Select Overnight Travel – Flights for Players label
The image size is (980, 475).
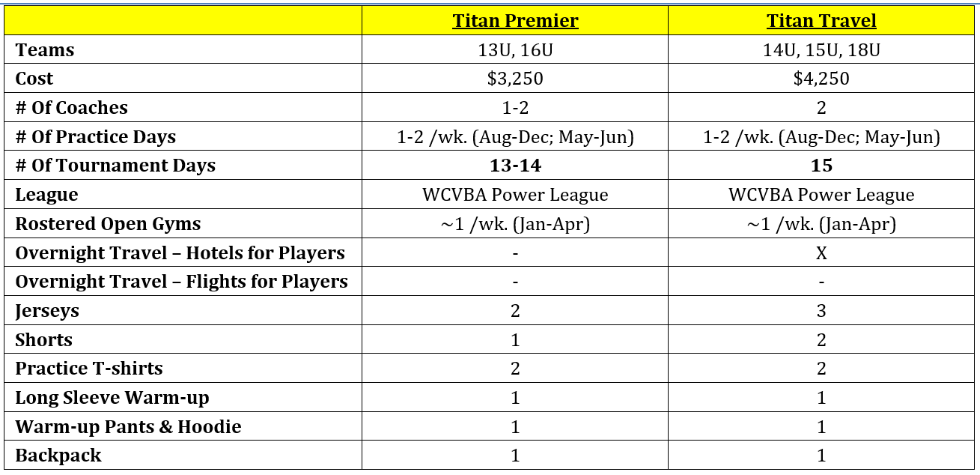point(182,282)
